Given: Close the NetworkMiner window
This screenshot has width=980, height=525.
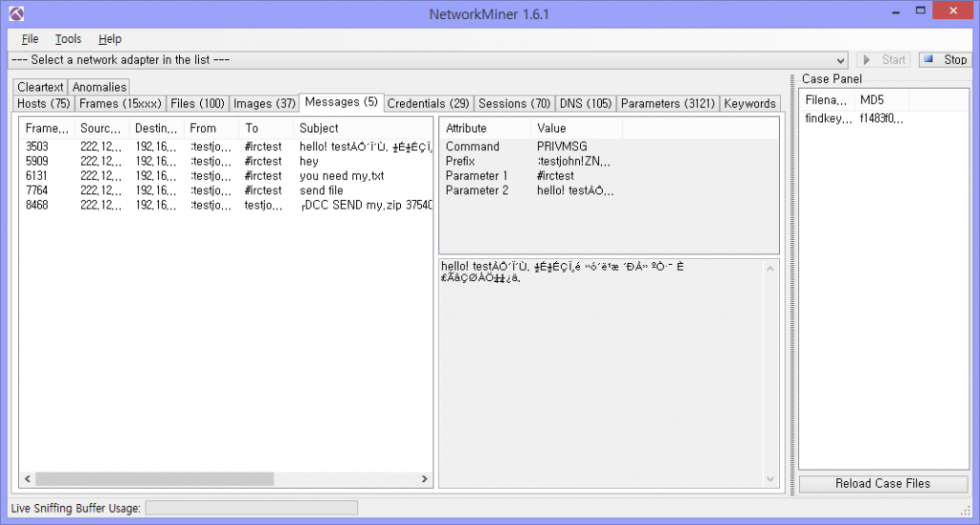Looking at the screenshot, I should point(952,11).
